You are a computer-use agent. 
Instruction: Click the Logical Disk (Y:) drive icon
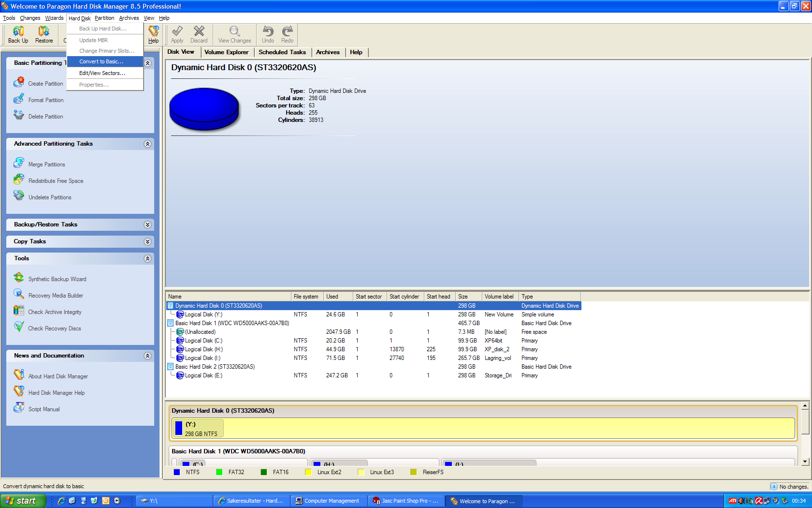coord(180,314)
